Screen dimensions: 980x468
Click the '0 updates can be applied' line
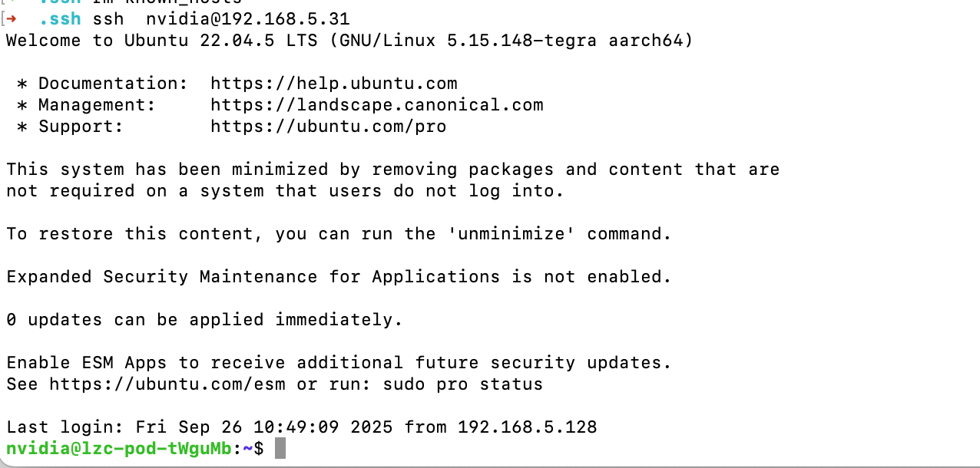point(204,319)
